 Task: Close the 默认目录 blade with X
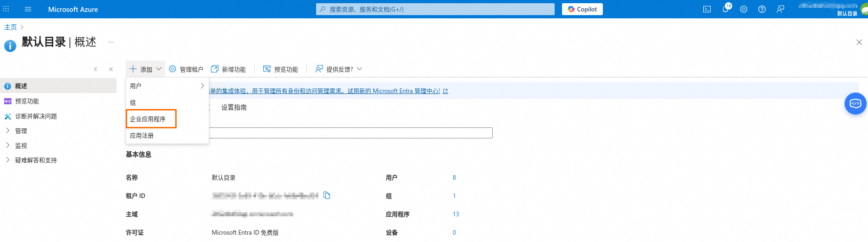click(859, 42)
